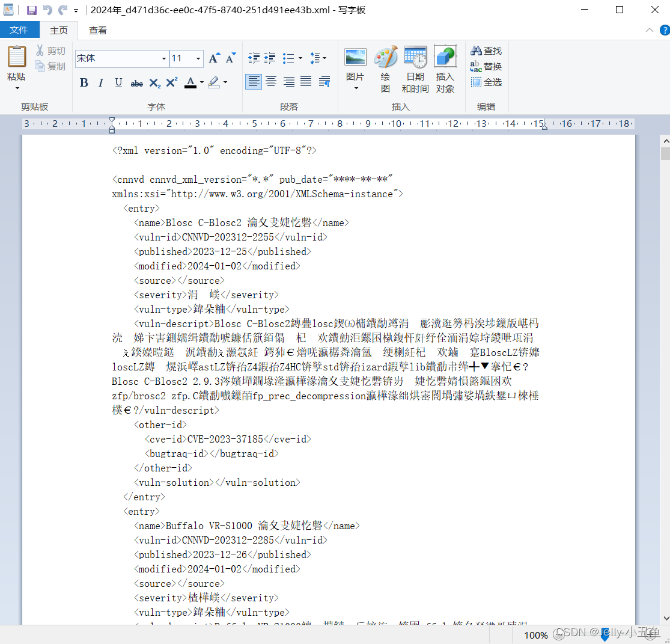Image resolution: width=670 pixels, height=644 pixels.
Task: Open the quick access toolbar customize dropdown
Action: pos(76,11)
